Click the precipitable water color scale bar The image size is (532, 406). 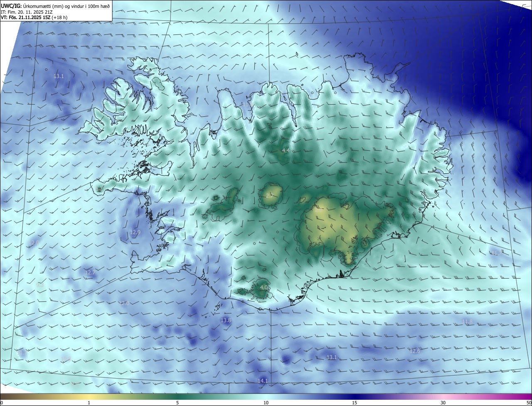[x=266, y=396]
